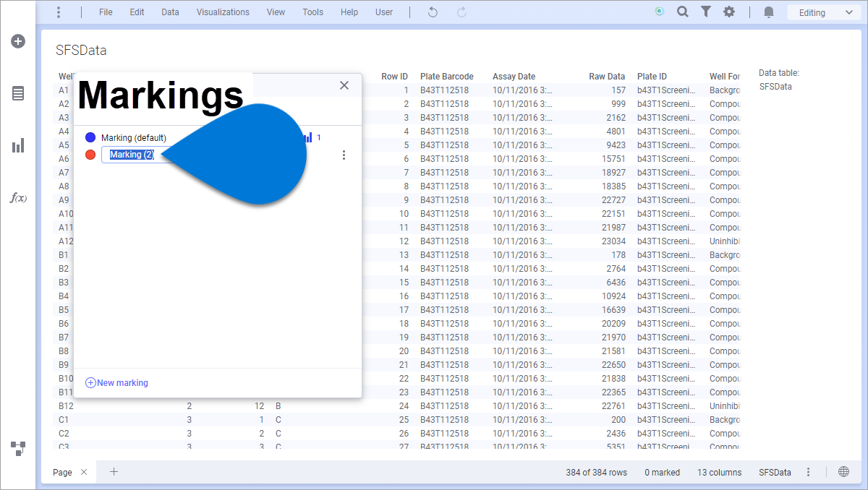Screen dimensions: 868x490
Task: Select the Marking (default) entry
Action: click(x=134, y=137)
